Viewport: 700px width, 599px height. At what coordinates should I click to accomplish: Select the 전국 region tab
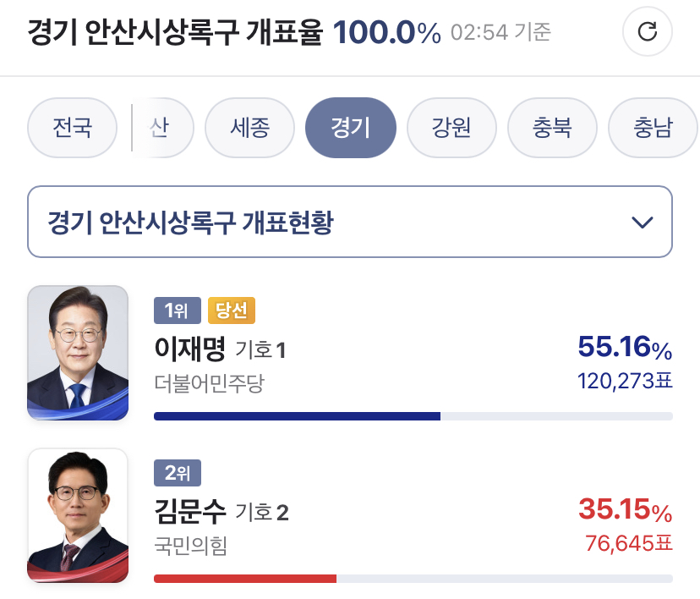(x=72, y=129)
